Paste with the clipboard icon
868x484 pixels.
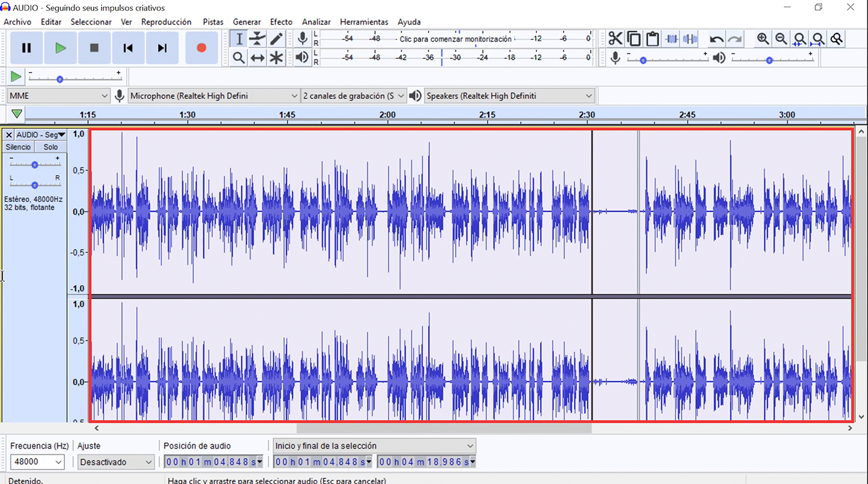coord(652,39)
